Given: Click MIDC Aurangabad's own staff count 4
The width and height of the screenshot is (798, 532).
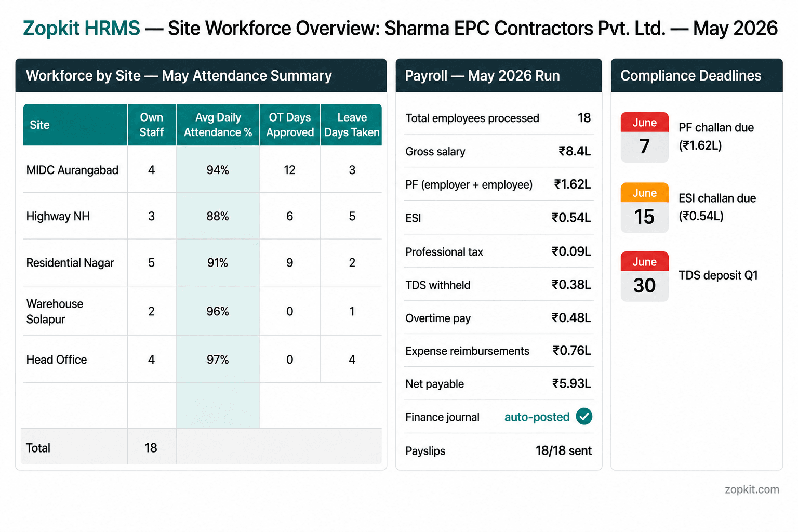Looking at the screenshot, I should click(x=152, y=170).
